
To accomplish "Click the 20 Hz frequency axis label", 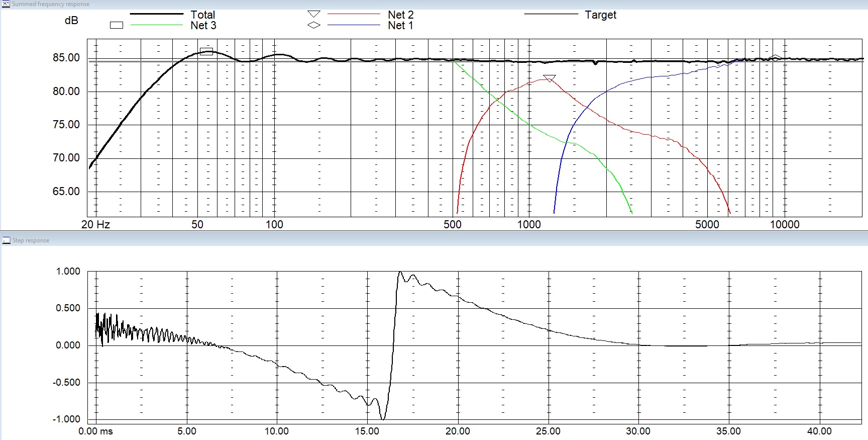I will pos(95,224).
